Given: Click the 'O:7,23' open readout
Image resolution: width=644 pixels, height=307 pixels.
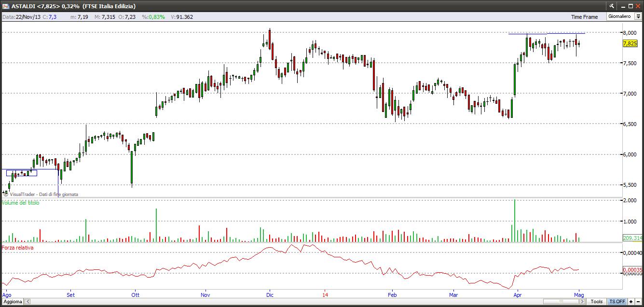Looking at the screenshot, I should pyautogui.click(x=127, y=17).
